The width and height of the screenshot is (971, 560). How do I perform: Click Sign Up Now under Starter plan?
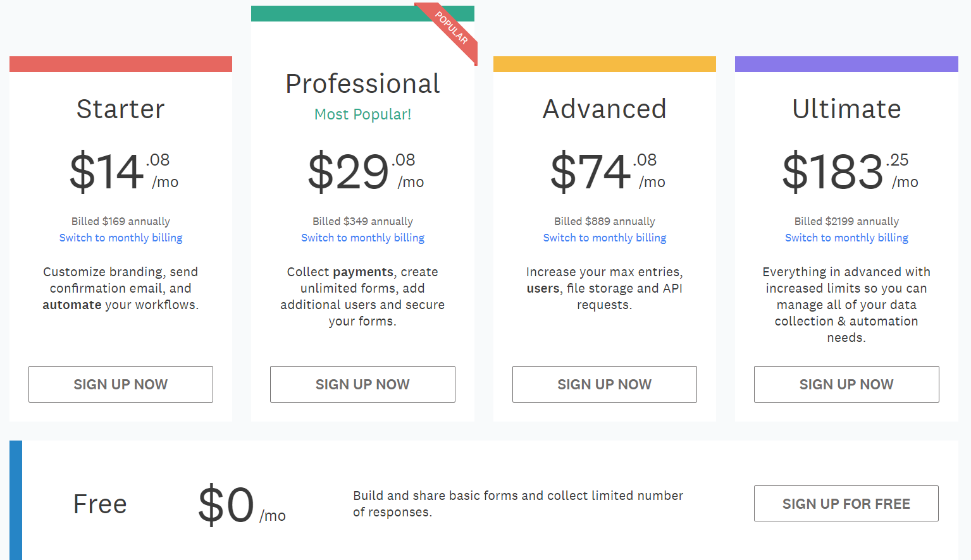click(x=121, y=384)
